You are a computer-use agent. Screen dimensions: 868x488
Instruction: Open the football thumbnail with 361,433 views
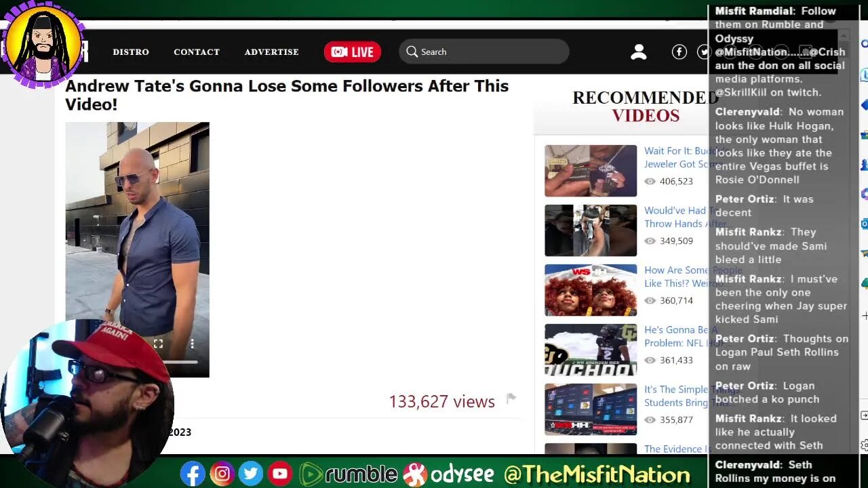click(x=591, y=350)
